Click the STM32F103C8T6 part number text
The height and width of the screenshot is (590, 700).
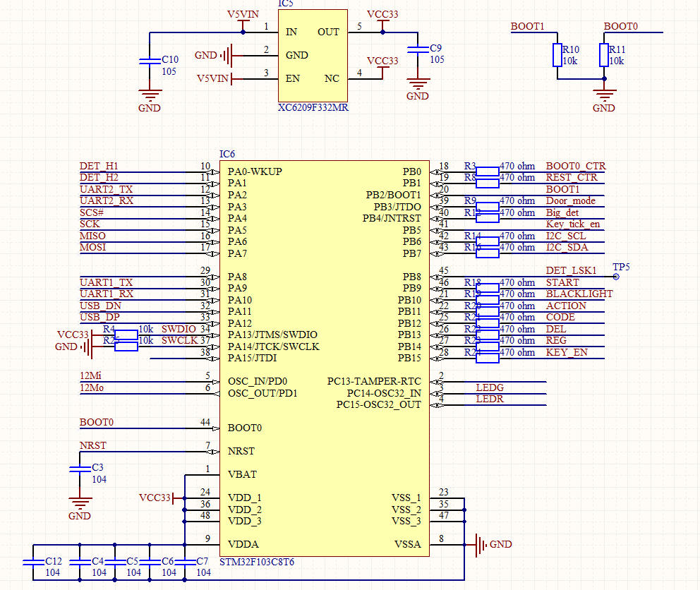pos(257,562)
